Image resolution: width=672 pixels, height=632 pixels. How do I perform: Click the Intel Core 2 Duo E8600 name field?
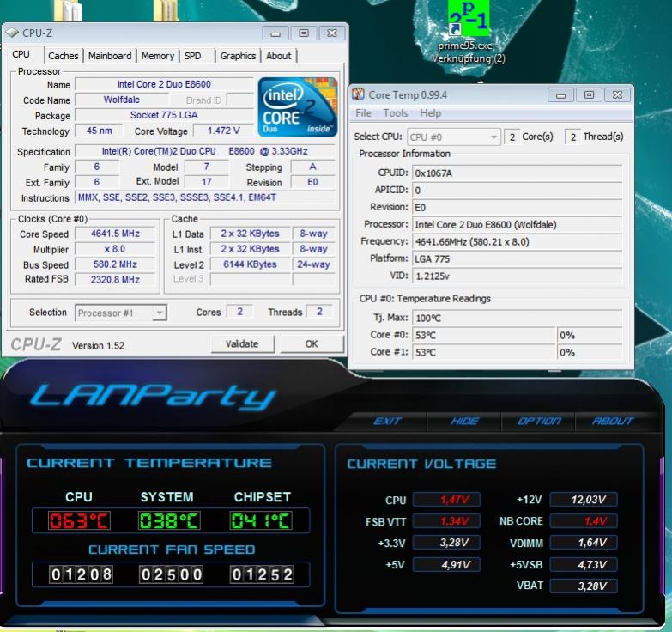click(164, 84)
